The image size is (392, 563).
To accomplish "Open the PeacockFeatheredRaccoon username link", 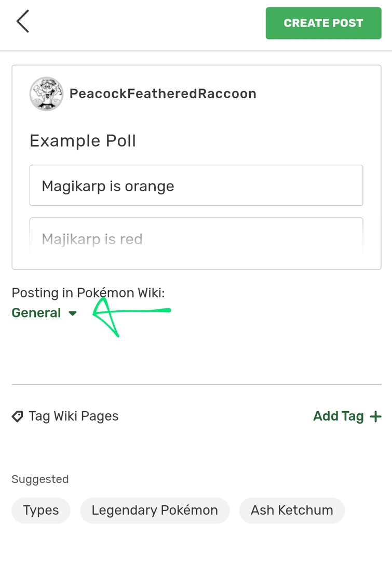I will [163, 94].
